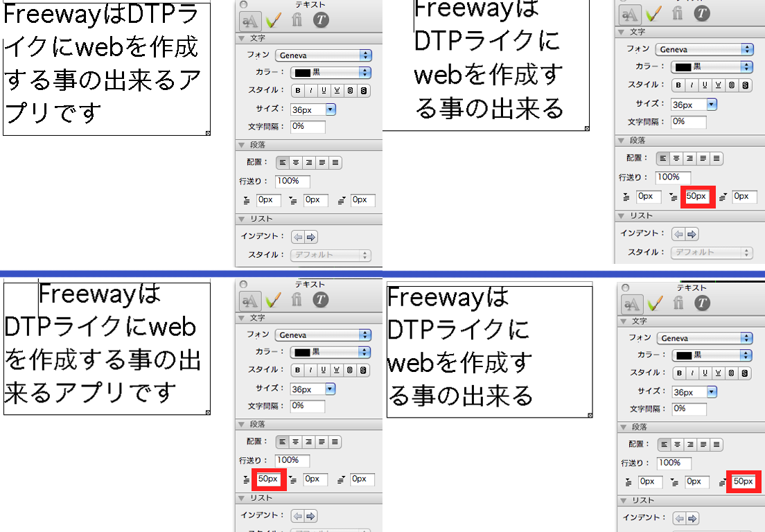This screenshot has height=532, width=765.
Task: Click decrease list indent arrow in upper-left panel
Action: click(298, 238)
